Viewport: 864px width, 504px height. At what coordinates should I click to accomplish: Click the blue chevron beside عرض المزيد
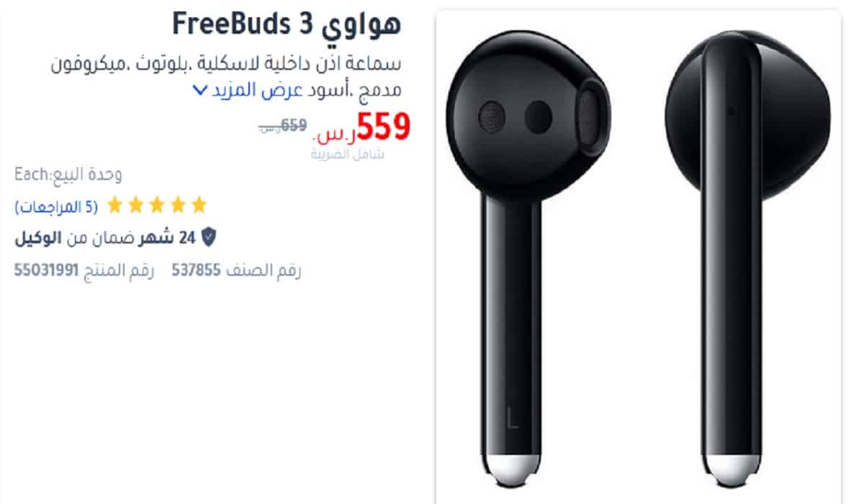(x=199, y=91)
